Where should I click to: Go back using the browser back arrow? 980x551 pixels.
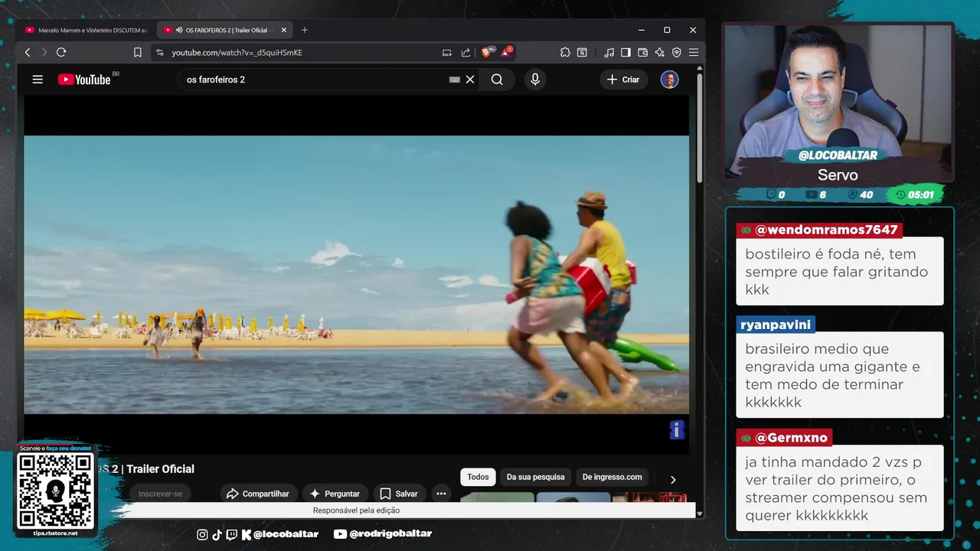28,52
